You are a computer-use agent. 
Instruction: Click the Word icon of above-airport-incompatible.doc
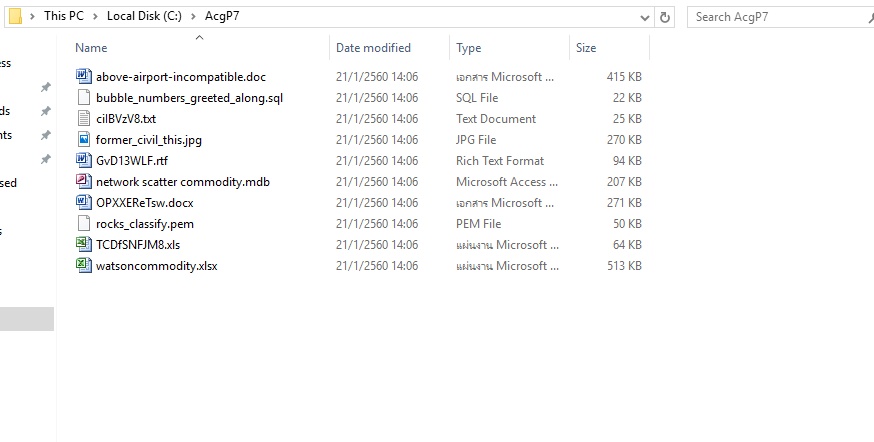pos(84,76)
